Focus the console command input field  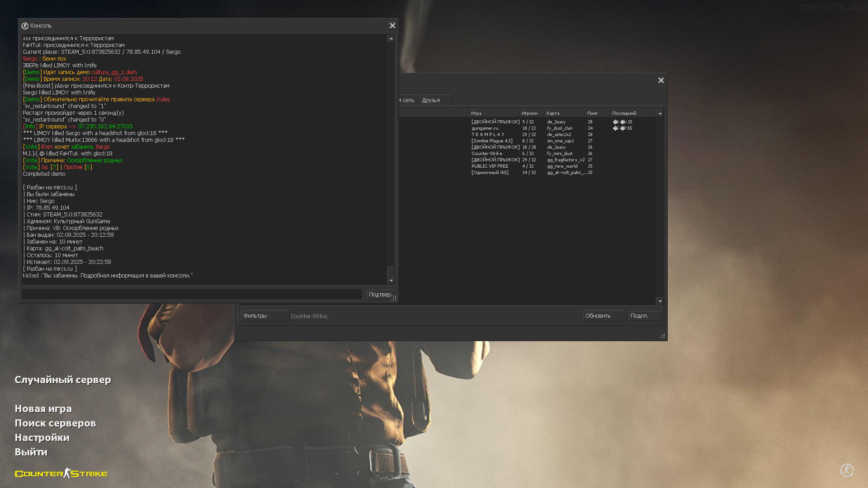tap(192, 295)
